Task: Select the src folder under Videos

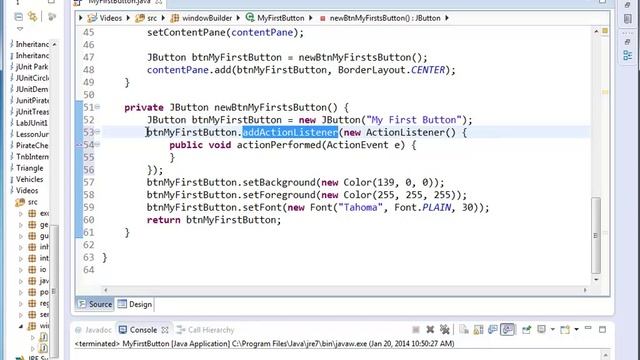Action: tap(32, 202)
